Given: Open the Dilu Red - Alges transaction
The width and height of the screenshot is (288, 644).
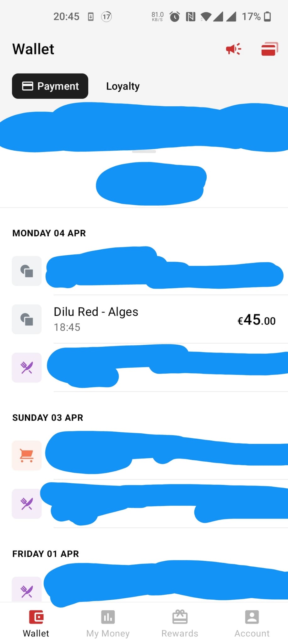Looking at the screenshot, I should point(96,319).
